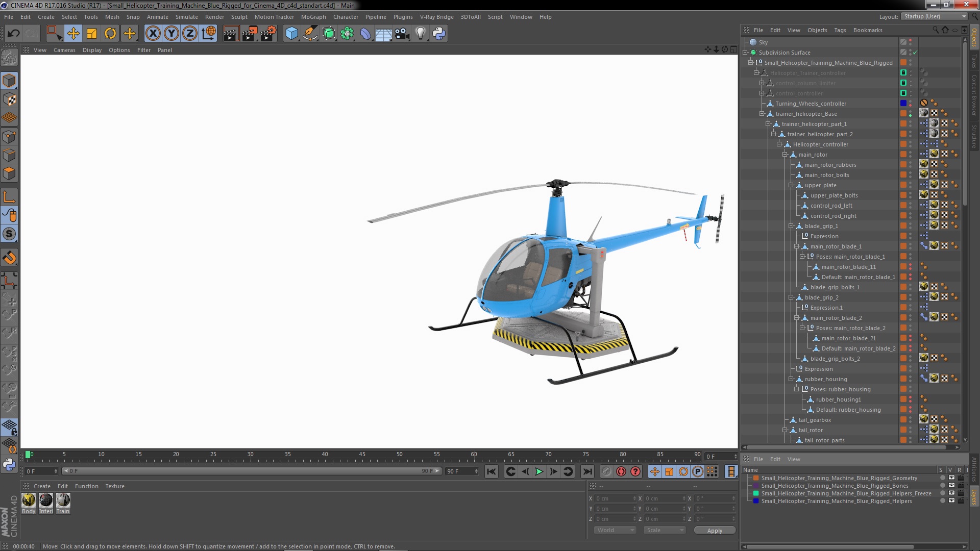Open the MoGraph menu
The width and height of the screenshot is (980, 551).
[x=313, y=17]
